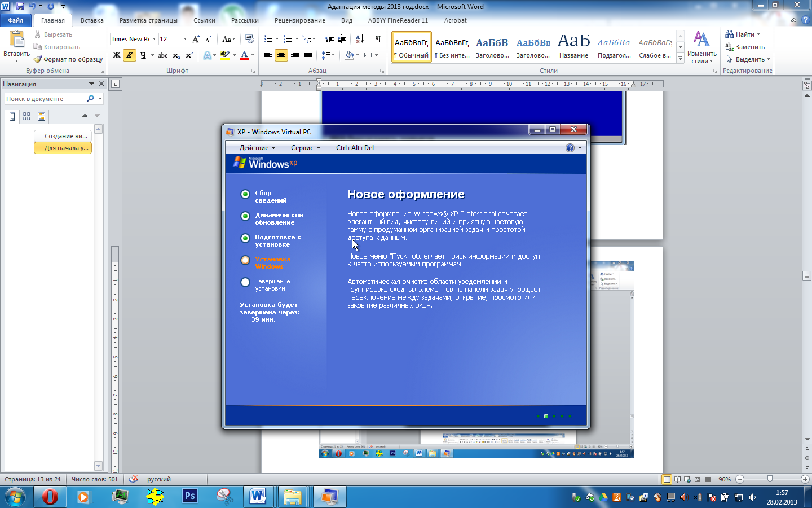The height and width of the screenshot is (508, 812).
Task: Browse headings view in Navigation pane
Action: (x=12, y=116)
